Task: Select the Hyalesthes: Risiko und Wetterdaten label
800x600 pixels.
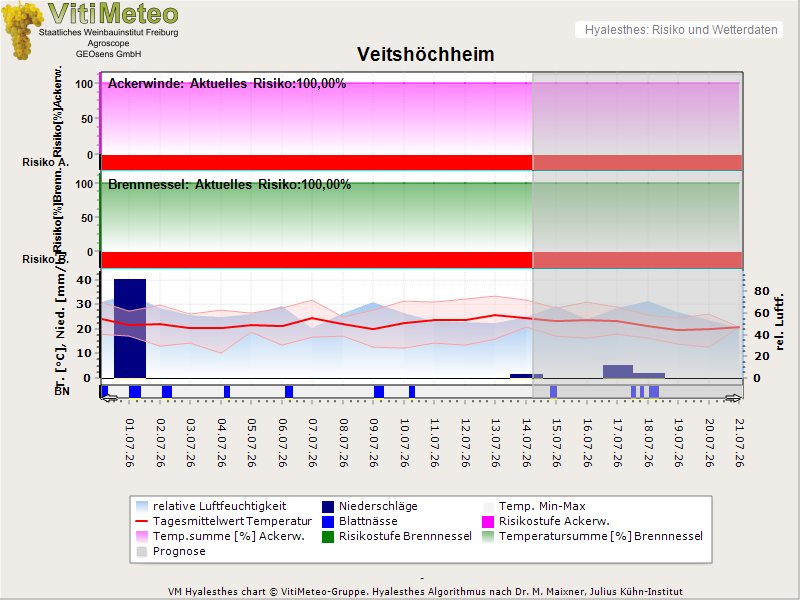Action: click(681, 30)
